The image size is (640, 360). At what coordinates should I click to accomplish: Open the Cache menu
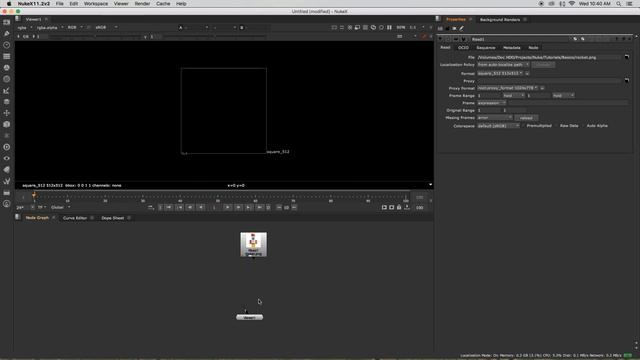[163, 4]
